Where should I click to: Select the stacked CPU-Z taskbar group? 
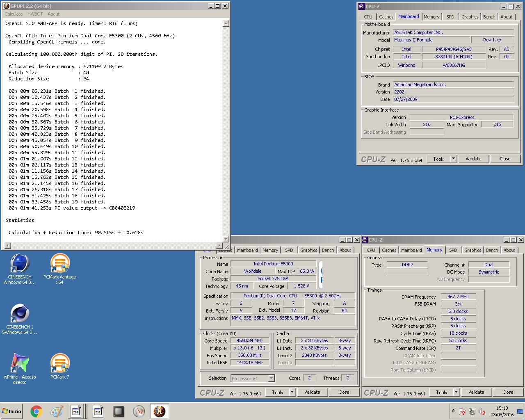[x=77, y=411]
